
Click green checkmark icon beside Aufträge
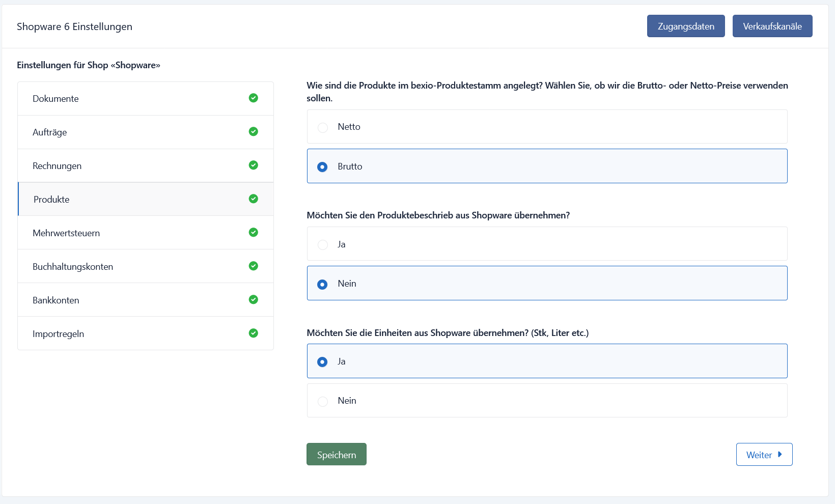254,131
